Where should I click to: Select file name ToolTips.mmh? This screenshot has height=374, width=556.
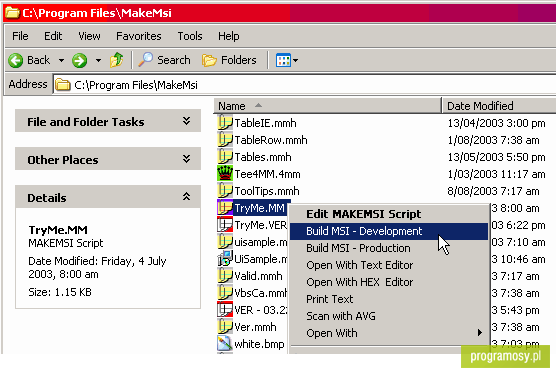(267, 191)
